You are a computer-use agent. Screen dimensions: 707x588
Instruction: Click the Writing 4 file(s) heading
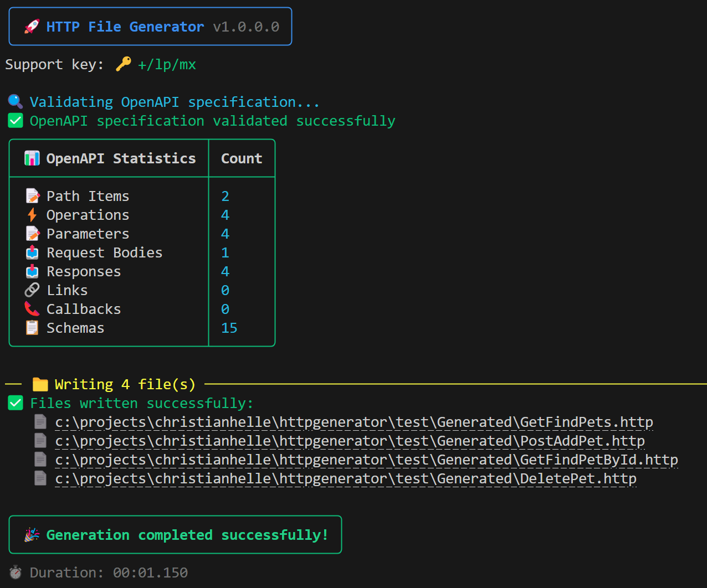tap(125, 384)
